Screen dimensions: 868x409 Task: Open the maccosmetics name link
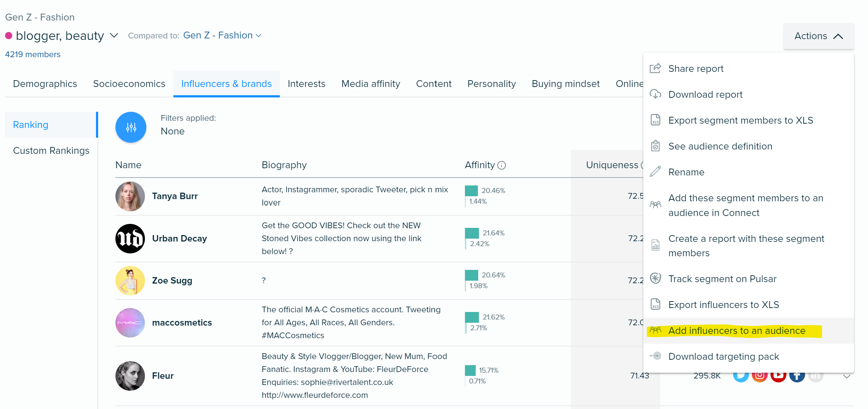[182, 322]
